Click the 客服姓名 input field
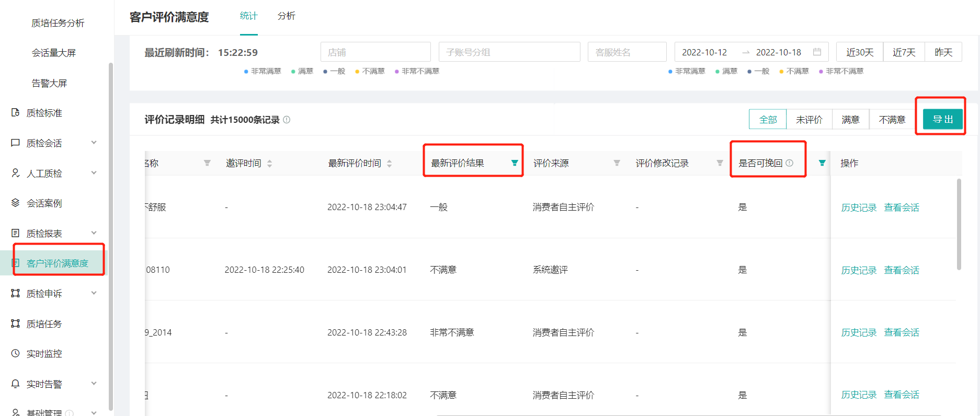 [x=627, y=52]
